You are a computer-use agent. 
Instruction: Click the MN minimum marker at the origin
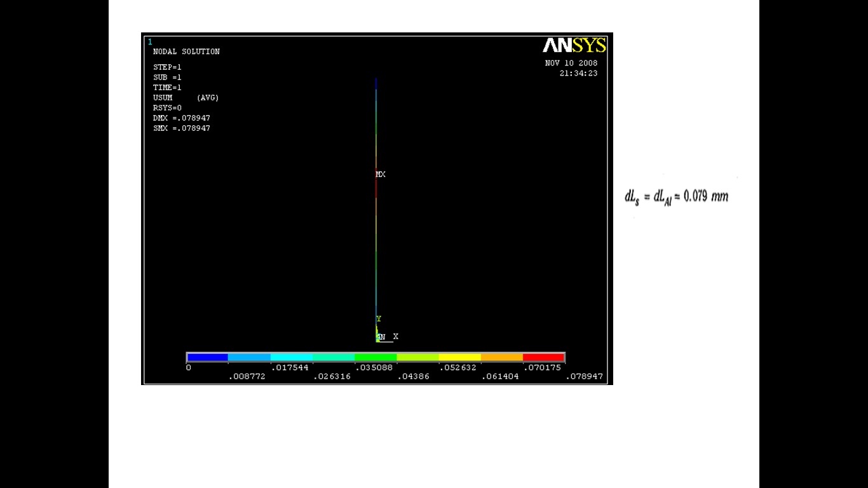pos(381,337)
